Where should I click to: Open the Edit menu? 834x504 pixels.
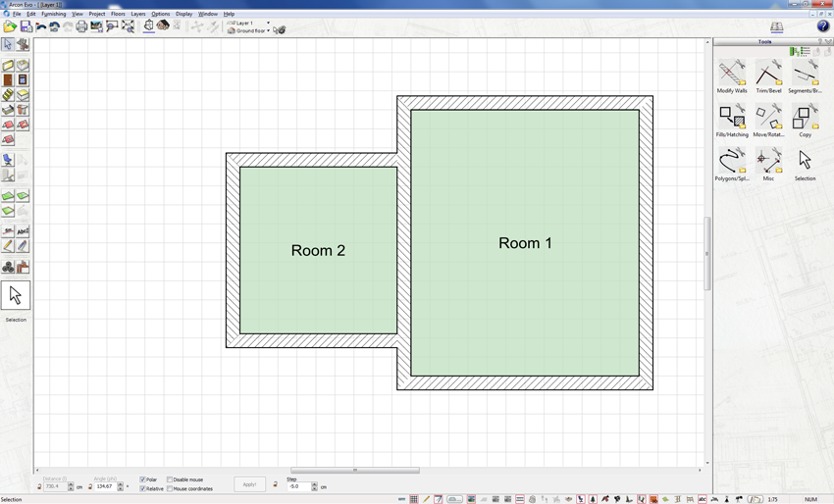point(31,14)
